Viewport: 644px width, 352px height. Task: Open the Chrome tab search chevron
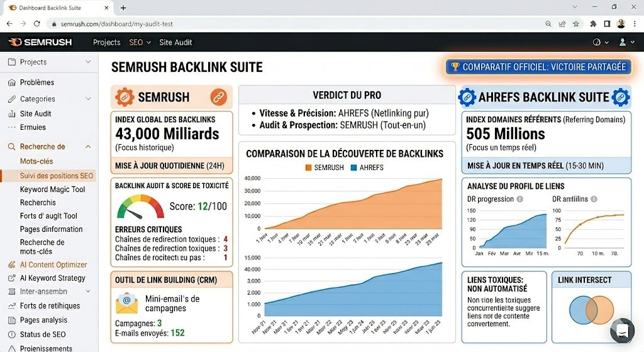tap(575, 7)
